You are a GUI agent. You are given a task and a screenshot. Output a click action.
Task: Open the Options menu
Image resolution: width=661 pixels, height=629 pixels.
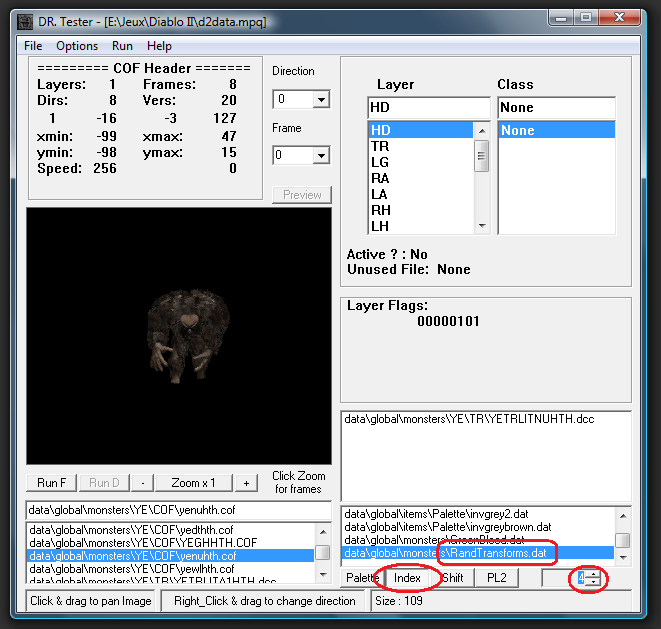[77, 46]
